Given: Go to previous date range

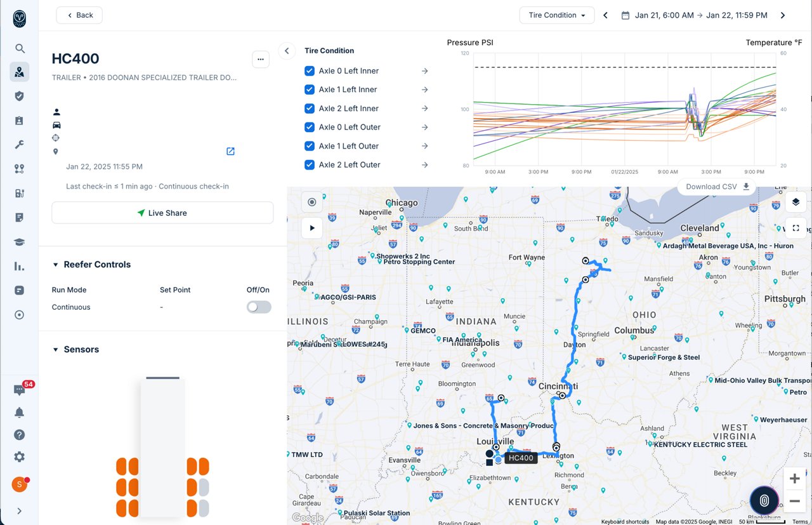Looking at the screenshot, I should pos(605,15).
